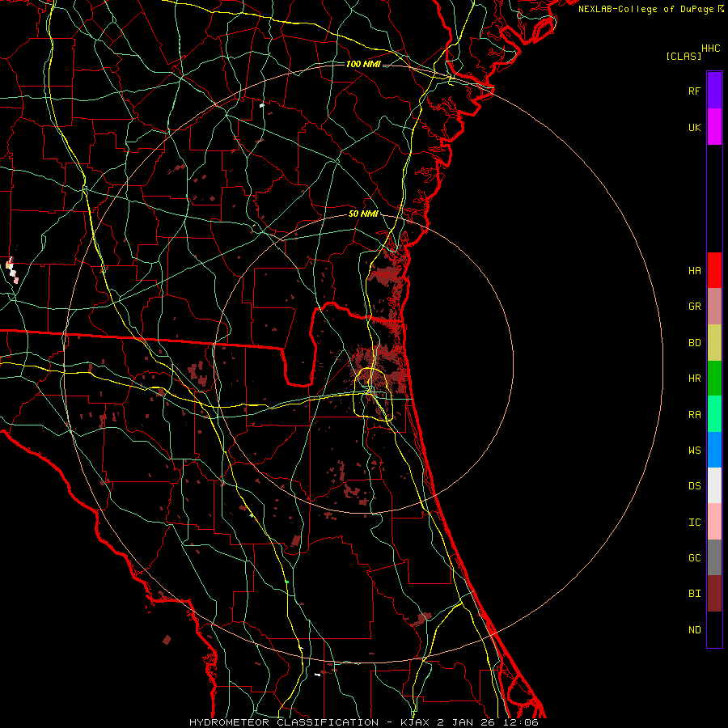Click the UK legend label
728x728 pixels.
coord(694,127)
